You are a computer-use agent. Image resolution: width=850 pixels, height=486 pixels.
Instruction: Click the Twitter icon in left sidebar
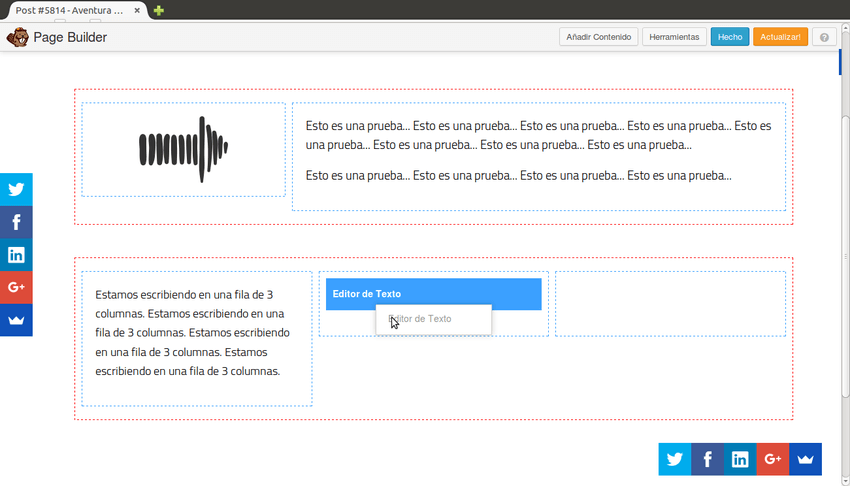coord(16,189)
